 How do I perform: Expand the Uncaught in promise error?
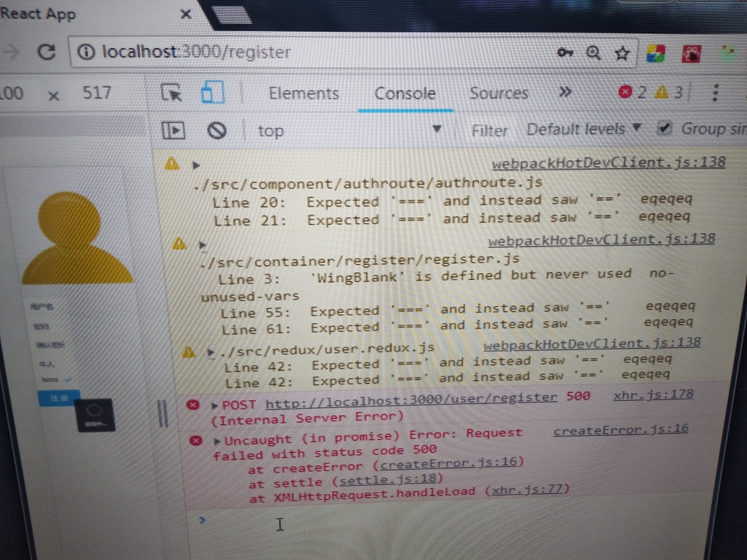point(217,441)
